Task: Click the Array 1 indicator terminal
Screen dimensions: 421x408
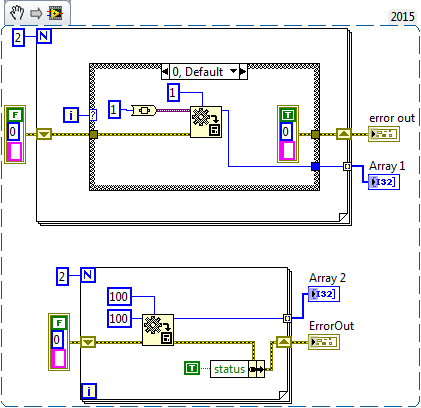Action: [384, 182]
